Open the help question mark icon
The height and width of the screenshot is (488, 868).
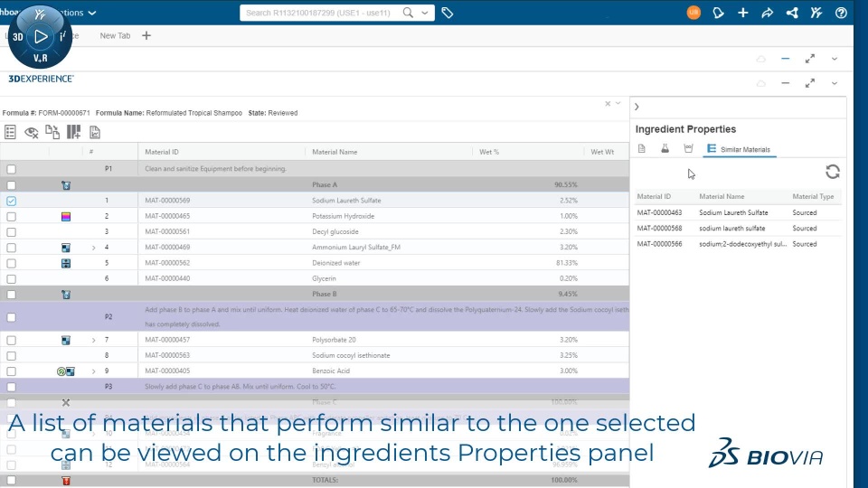point(841,12)
